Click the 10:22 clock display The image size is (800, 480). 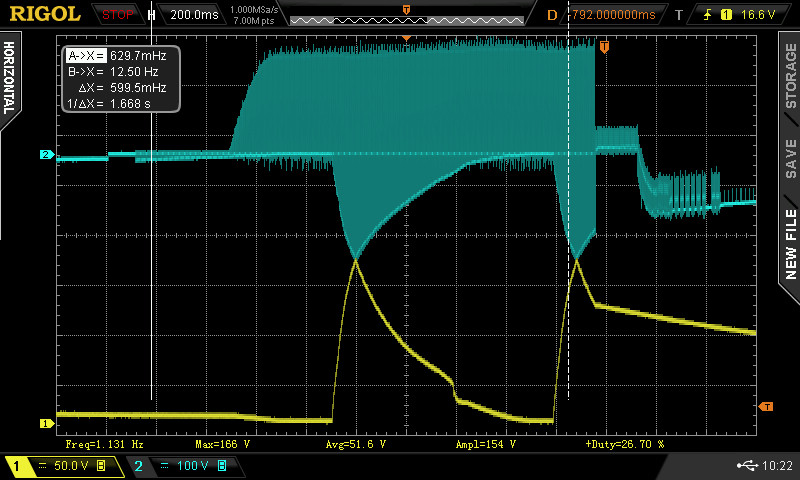click(778, 466)
